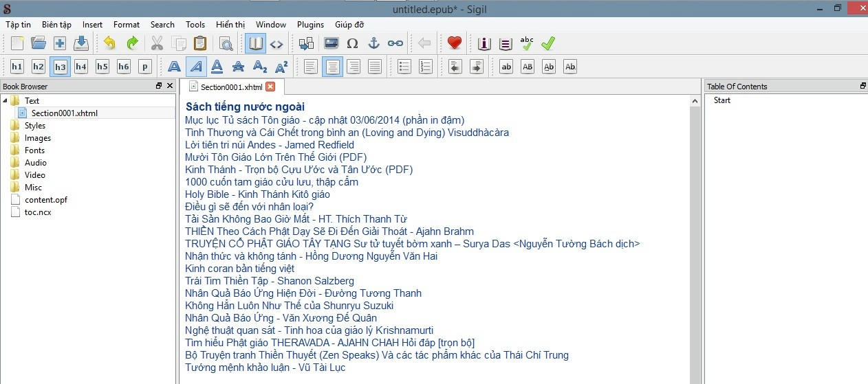868x384 pixels.
Task: Justify the text
Action: pos(375,67)
